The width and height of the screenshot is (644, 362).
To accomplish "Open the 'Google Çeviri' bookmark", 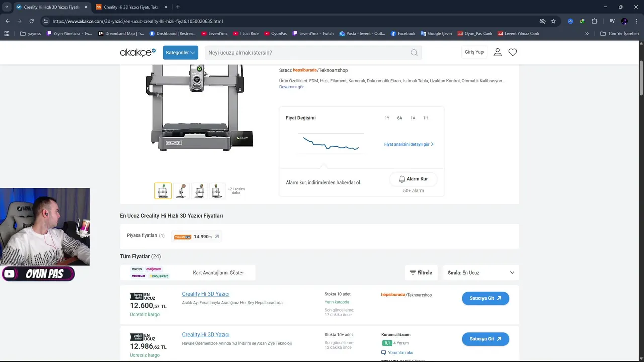I will tap(437, 34).
